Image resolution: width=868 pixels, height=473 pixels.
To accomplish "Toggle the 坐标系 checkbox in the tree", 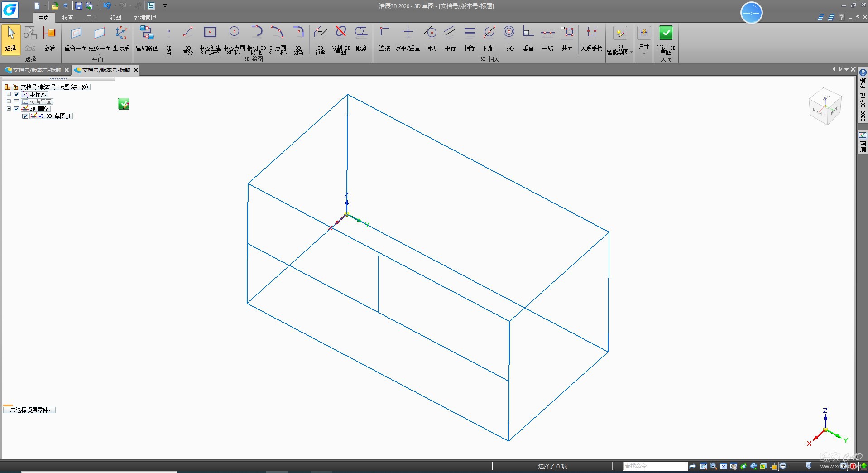I will (x=17, y=94).
